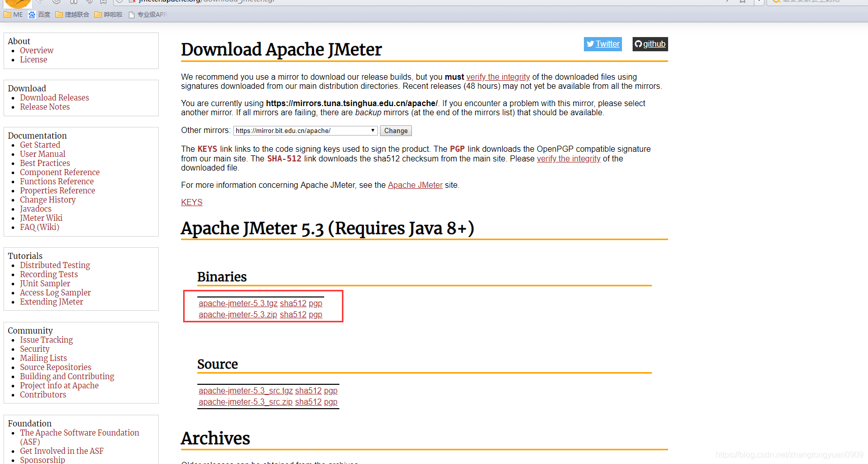Open Best Practices
This screenshot has width=868, height=464.
point(45,163)
